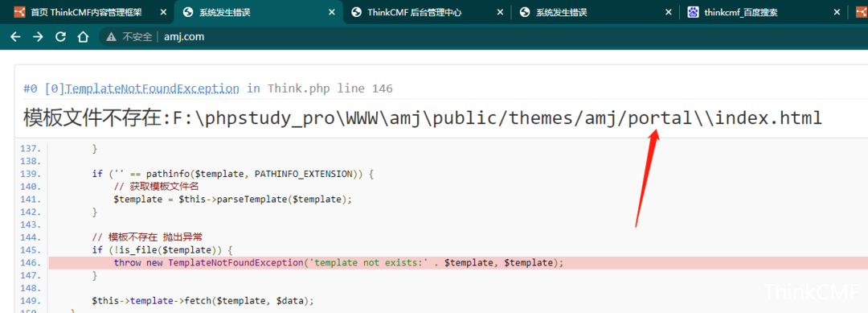
Task: Click the if (!is_file($template)) line
Action: (162, 250)
